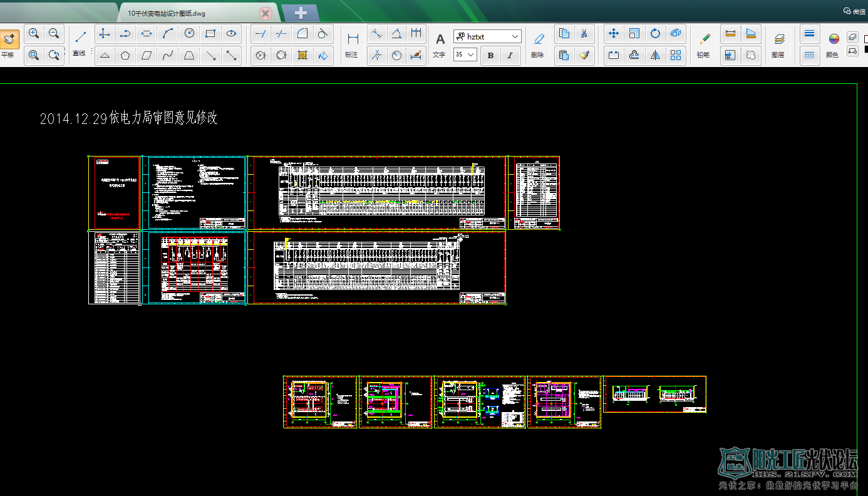Image resolution: width=868 pixels, height=496 pixels.
Task: Click the copy icon
Action: coord(564,34)
